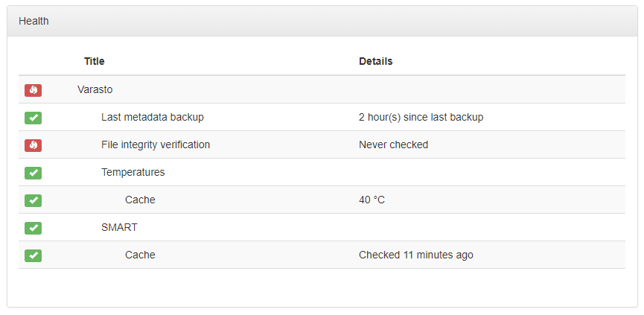Image resolution: width=644 pixels, height=315 pixels.
Task: Click green checkmark for Cache temperature row
Action: (x=33, y=200)
